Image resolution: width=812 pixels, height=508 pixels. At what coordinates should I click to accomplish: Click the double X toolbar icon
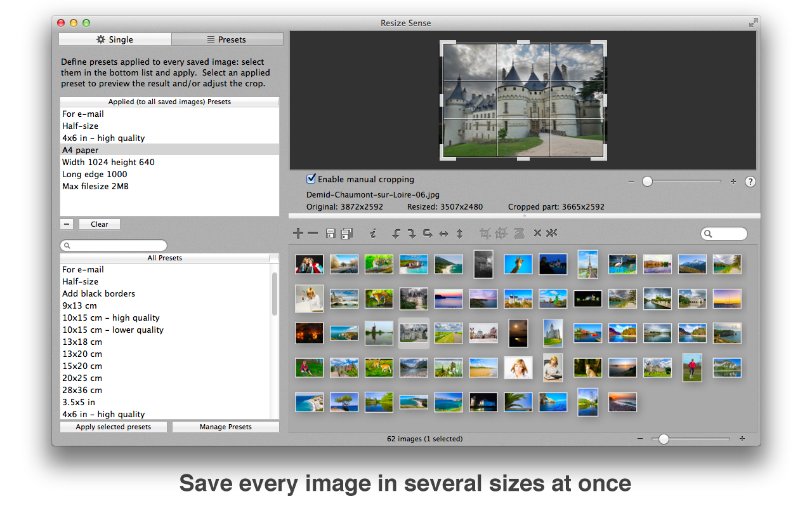(551, 234)
